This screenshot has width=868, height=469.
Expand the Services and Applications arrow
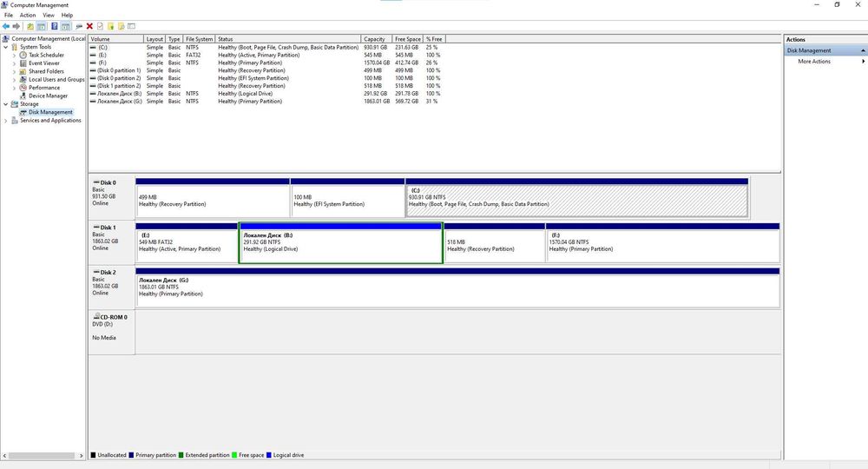pos(6,120)
